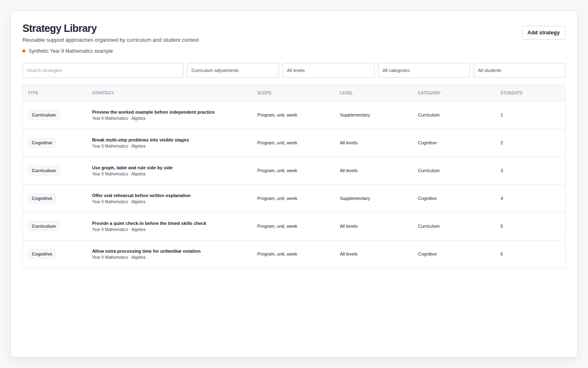The height and width of the screenshot is (368, 588).
Task: Open the Curriculum adjustments dropdown
Action: [233, 70]
